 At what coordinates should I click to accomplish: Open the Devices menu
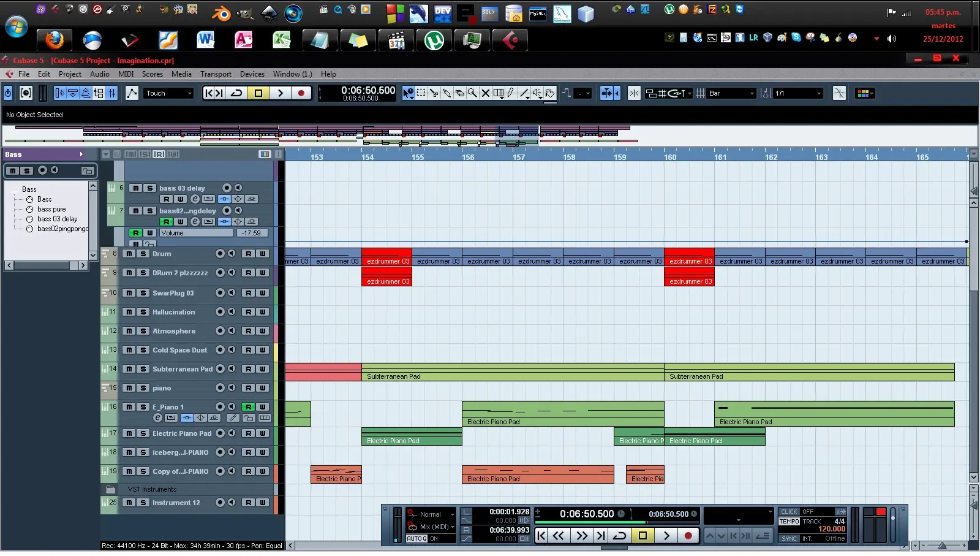tap(252, 74)
